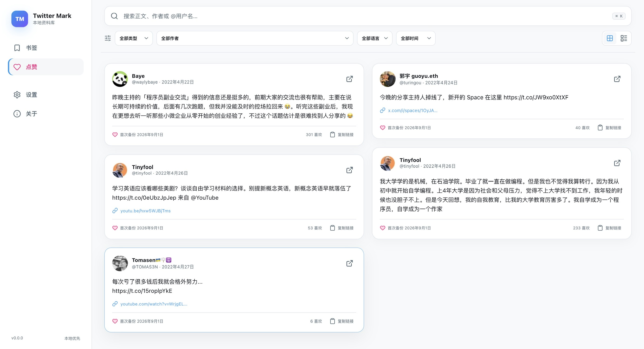
Task: Open the 全部作者 author dropdown
Action: pyautogui.click(x=255, y=38)
